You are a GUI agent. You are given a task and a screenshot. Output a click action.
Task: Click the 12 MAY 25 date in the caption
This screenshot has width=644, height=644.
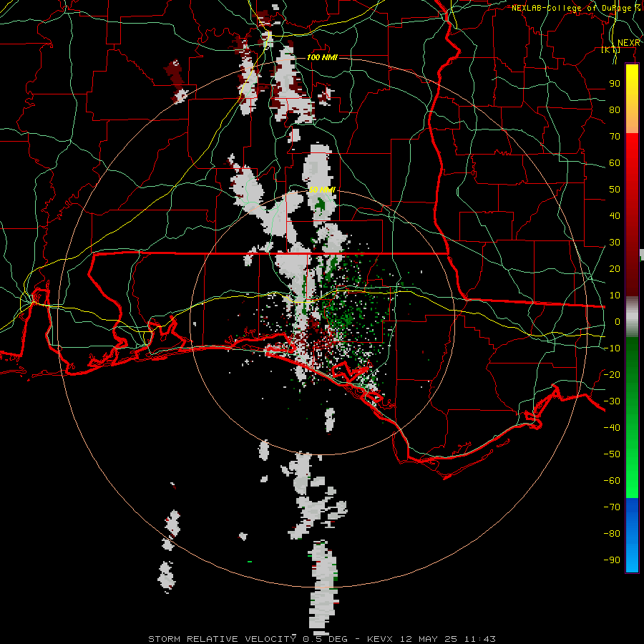click(429, 639)
